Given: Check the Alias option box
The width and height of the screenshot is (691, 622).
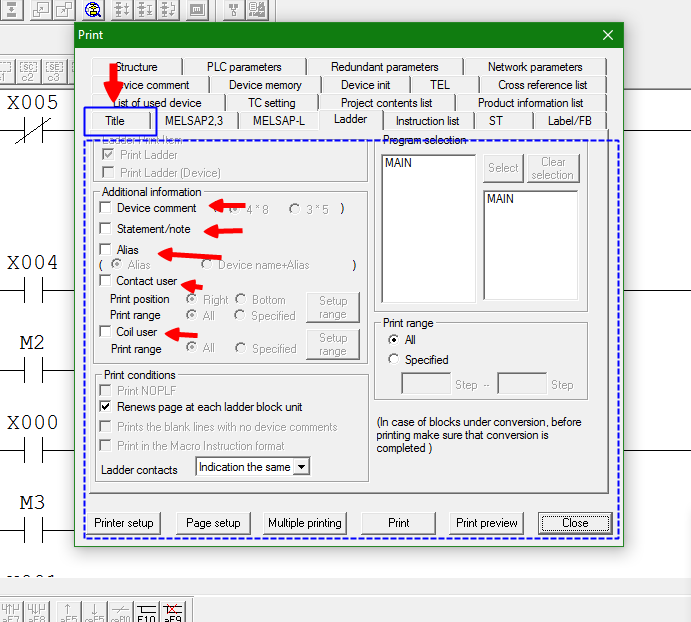Looking at the screenshot, I should point(105,249).
